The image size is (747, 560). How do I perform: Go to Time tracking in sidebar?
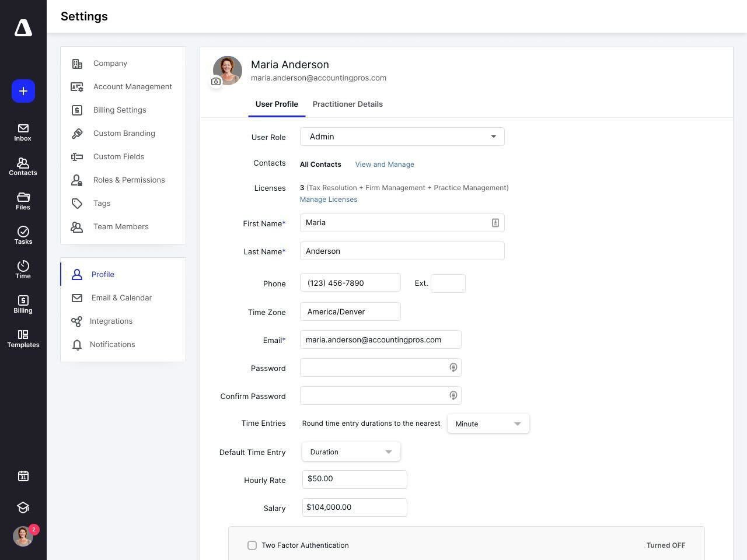coord(23,269)
